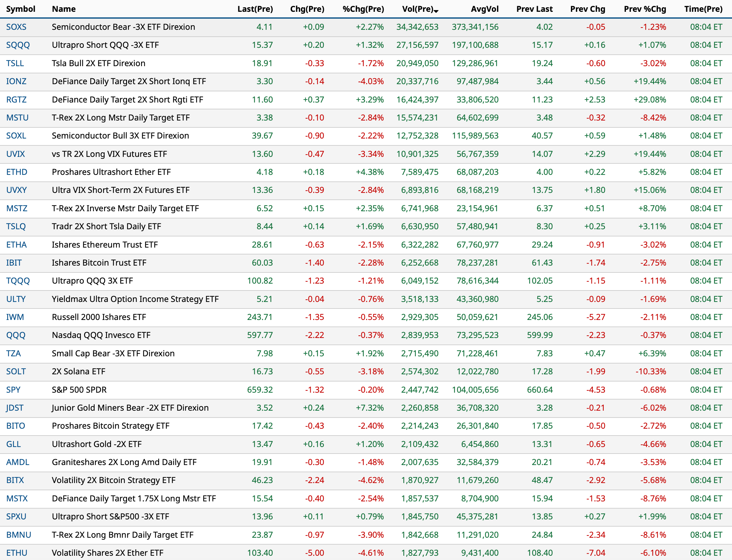732x560 pixels.
Task: Sort by Prev %Chg header
Action: click(645, 9)
